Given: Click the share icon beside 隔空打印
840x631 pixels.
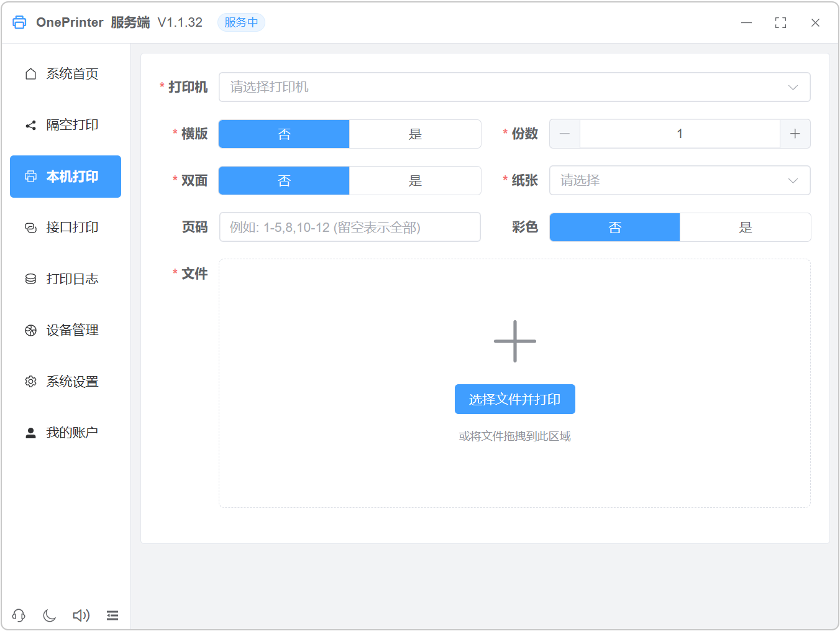Looking at the screenshot, I should (30, 125).
